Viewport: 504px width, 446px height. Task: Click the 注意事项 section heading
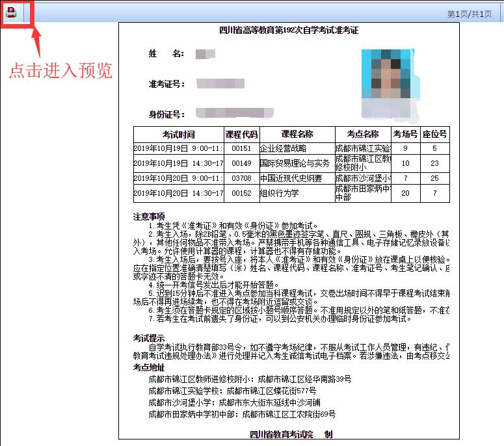coord(149,216)
